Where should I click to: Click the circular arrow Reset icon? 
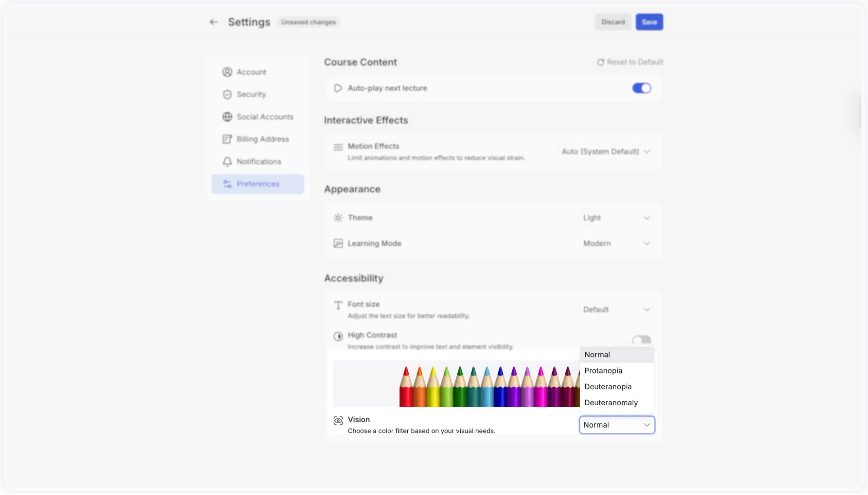click(x=601, y=63)
